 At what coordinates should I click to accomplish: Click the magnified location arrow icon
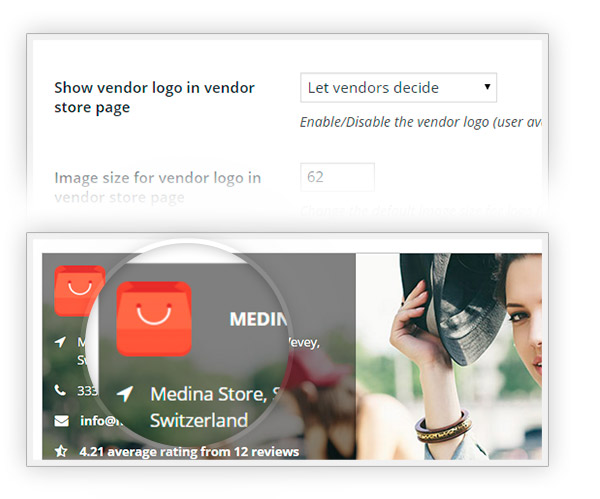pyautogui.click(x=125, y=394)
